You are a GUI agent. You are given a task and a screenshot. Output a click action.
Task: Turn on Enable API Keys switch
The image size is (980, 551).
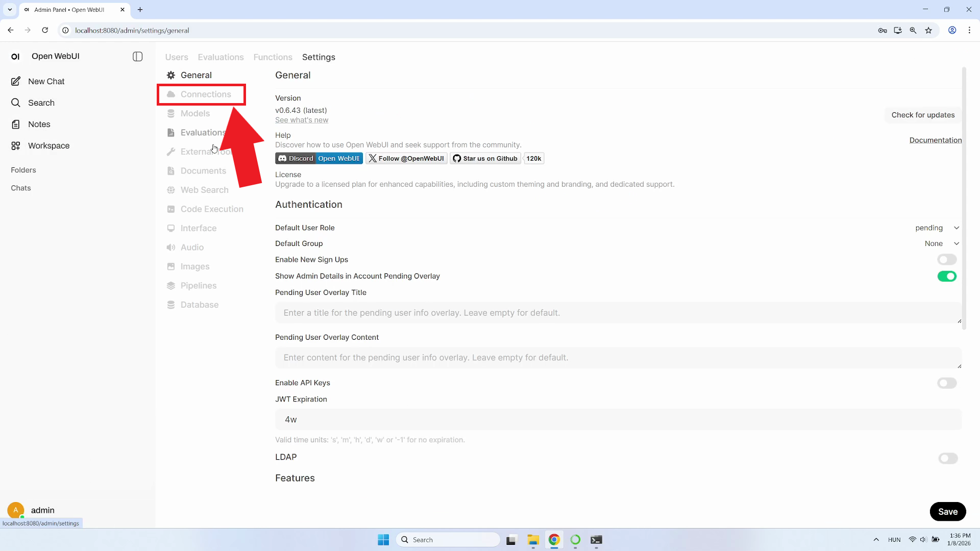coord(946,383)
